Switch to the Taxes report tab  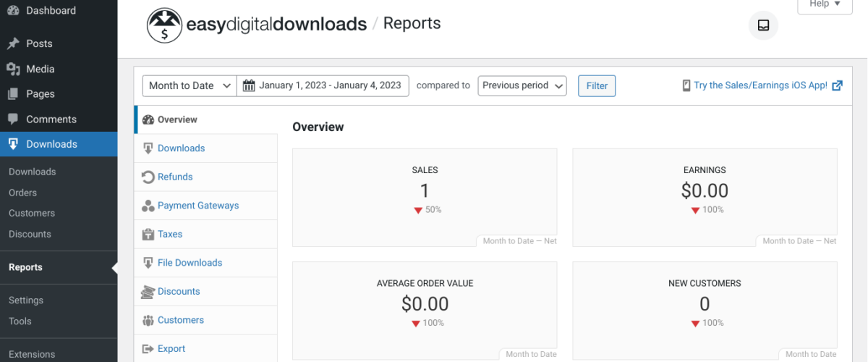coord(206,234)
